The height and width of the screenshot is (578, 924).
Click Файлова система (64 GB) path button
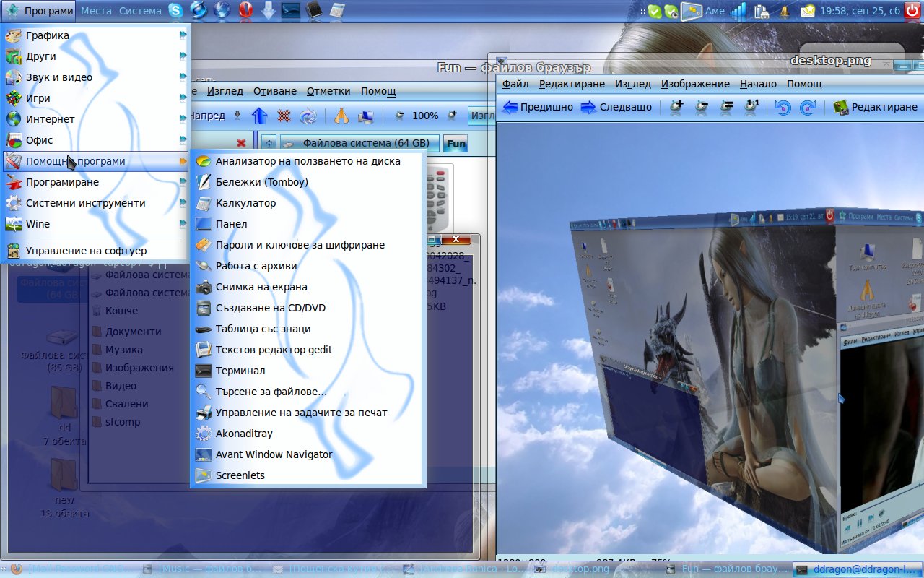tap(359, 143)
